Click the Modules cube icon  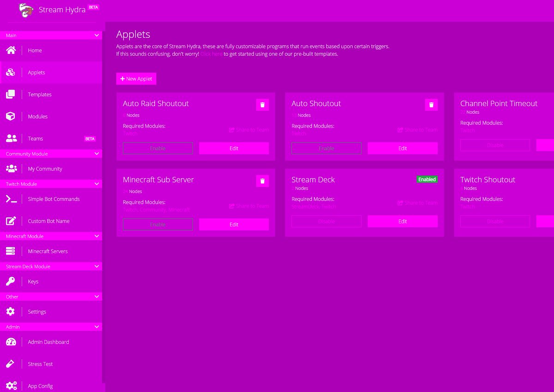click(x=11, y=116)
